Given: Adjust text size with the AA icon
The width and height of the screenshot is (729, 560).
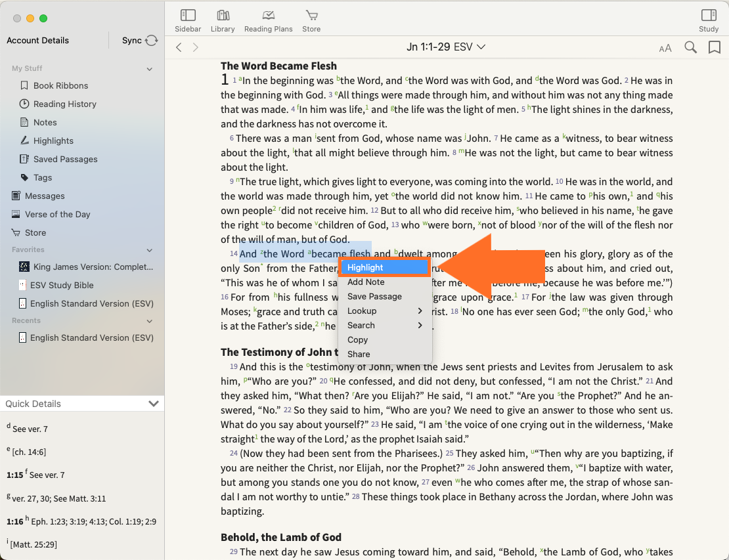Looking at the screenshot, I should (x=665, y=48).
